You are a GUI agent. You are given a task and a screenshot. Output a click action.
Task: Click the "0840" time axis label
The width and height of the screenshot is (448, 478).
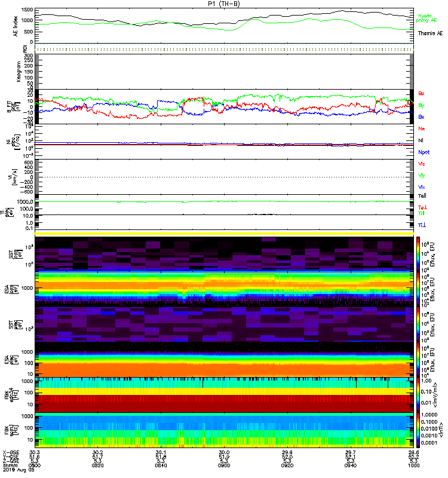[161, 465]
